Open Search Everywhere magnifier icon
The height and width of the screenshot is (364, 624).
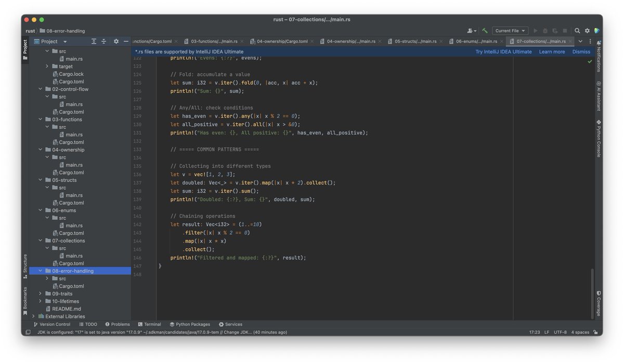click(577, 31)
